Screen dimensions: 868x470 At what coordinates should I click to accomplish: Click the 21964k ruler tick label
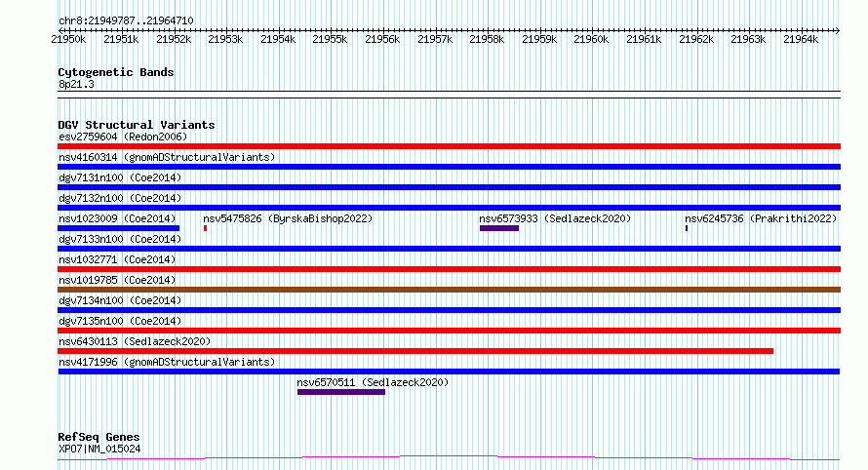click(x=801, y=39)
